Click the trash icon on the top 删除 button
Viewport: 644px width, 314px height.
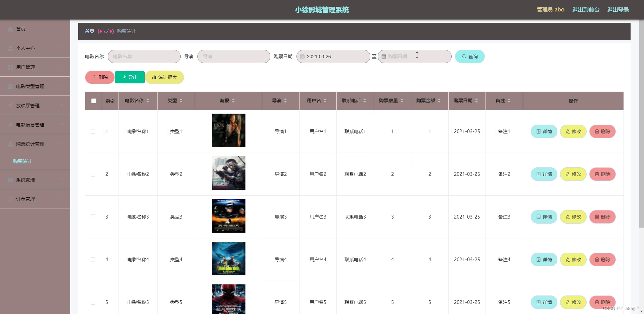pyautogui.click(x=94, y=77)
